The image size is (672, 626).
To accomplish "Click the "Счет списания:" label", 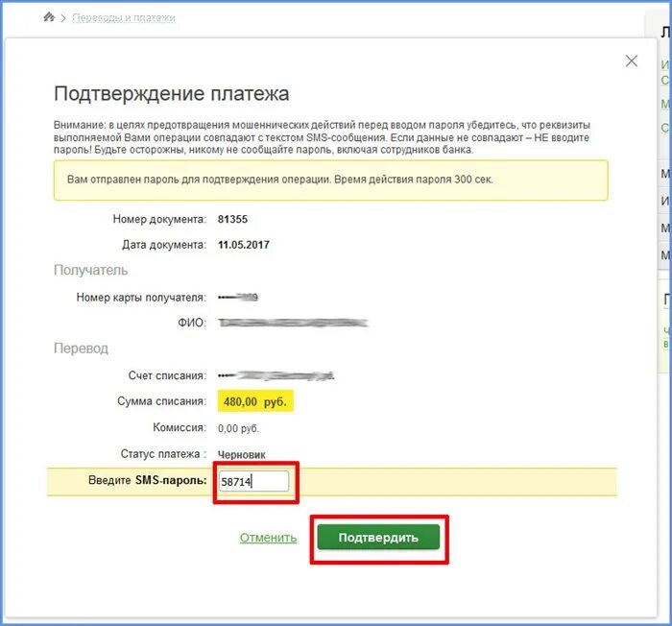I will 168,375.
